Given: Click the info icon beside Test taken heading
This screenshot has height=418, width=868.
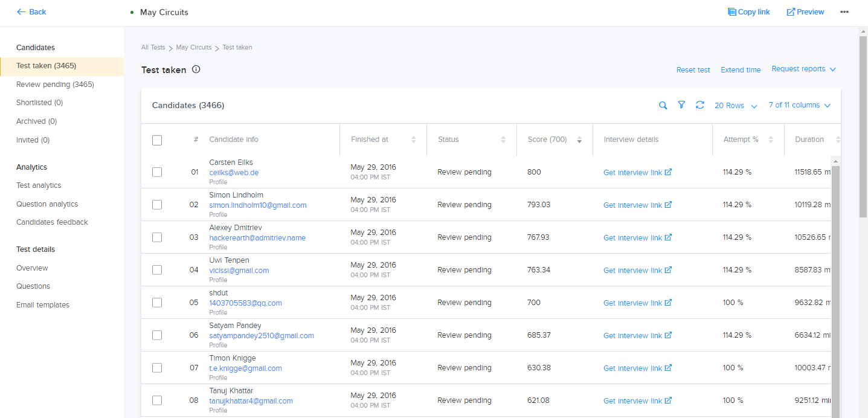Looking at the screenshot, I should 196,69.
